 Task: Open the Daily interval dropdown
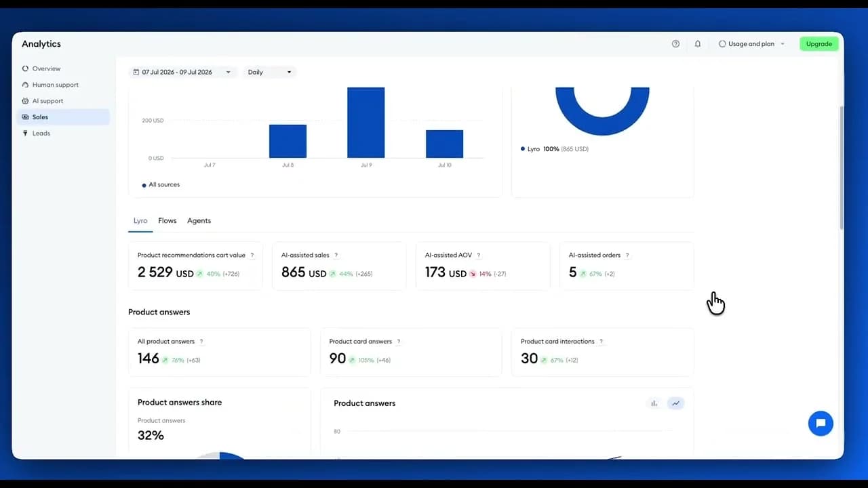(x=270, y=72)
